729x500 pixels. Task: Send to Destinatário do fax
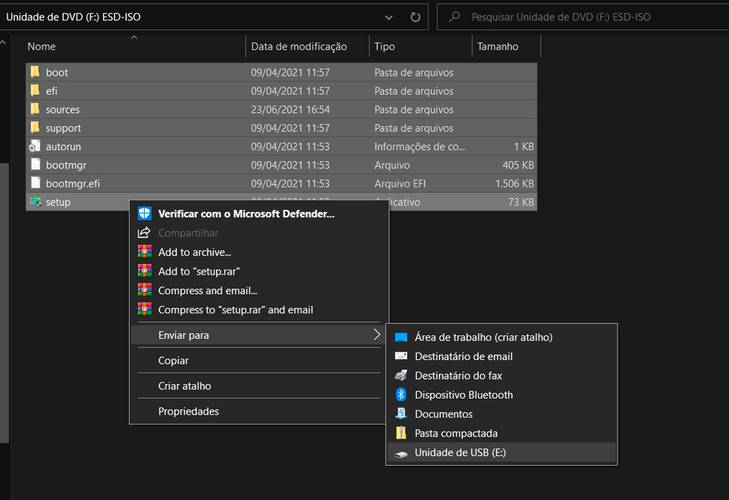(x=502, y=375)
